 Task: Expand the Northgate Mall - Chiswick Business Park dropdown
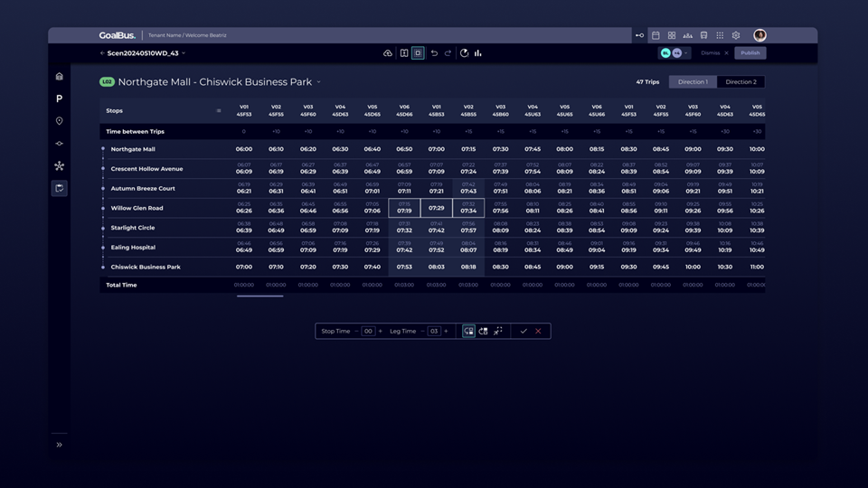[319, 82]
